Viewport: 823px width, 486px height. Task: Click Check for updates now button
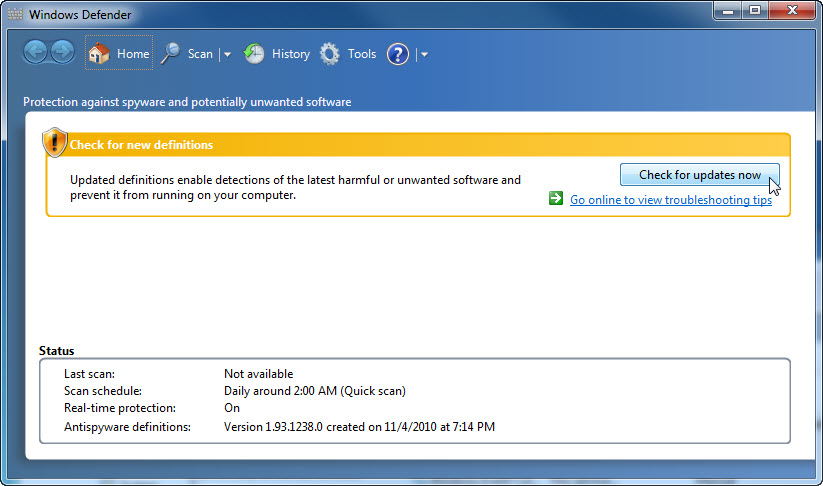point(700,175)
